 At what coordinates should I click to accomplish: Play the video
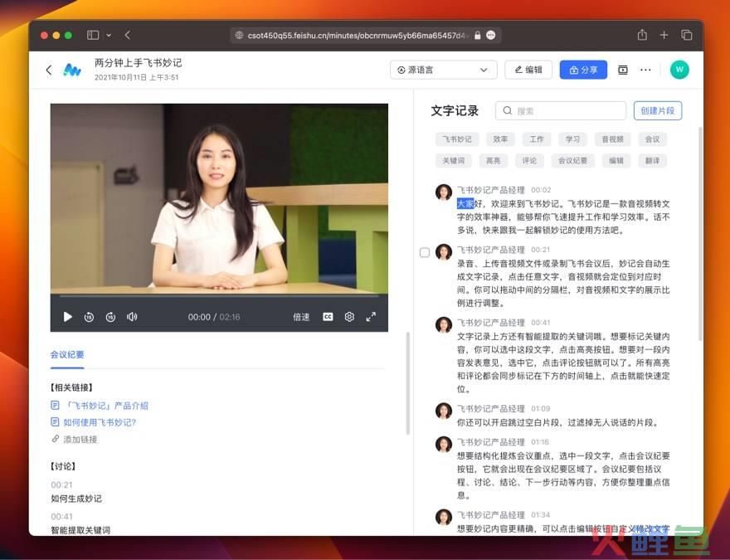67,317
